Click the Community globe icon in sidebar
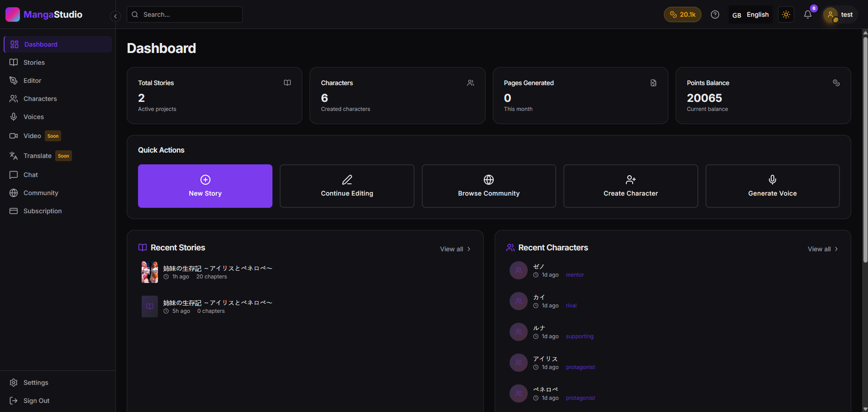 click(14, 193)
